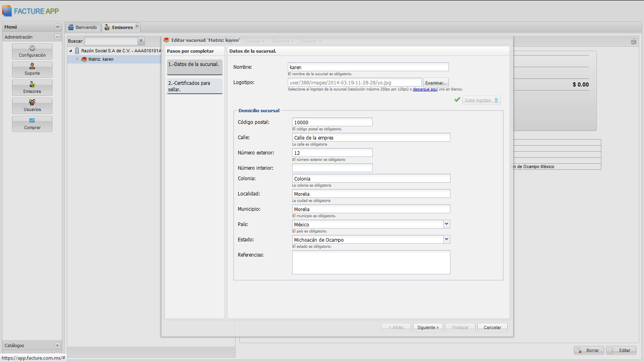Click the Examinar browse button

click(436, 83)
